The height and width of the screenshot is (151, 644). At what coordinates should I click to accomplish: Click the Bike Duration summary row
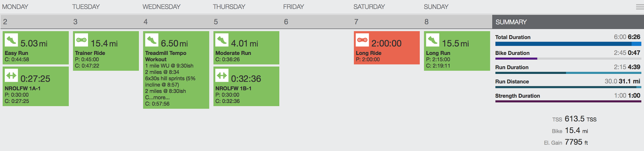568,55
